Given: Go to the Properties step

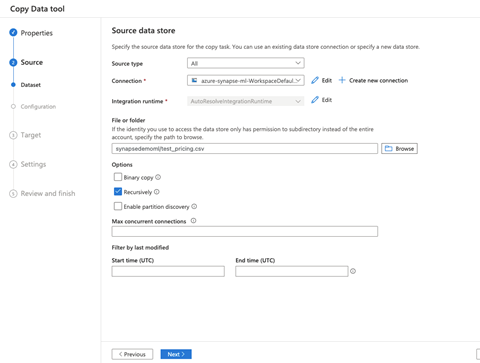Looking at the screenshot, I should point(36,33).
